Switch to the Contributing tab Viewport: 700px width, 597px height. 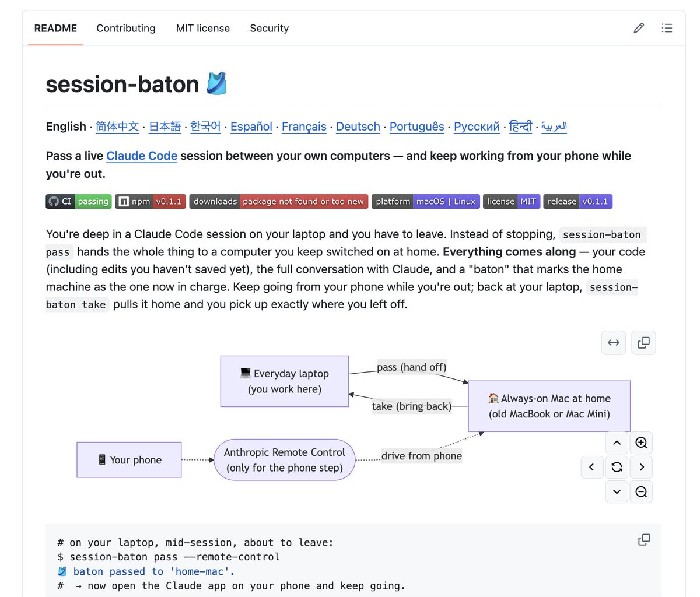(126, 28)
